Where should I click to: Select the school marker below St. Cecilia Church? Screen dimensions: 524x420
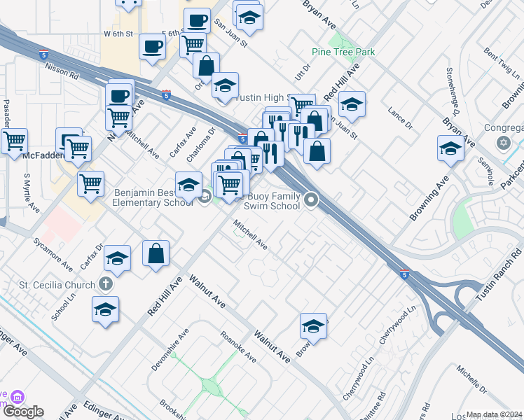[x=105, y=311]
